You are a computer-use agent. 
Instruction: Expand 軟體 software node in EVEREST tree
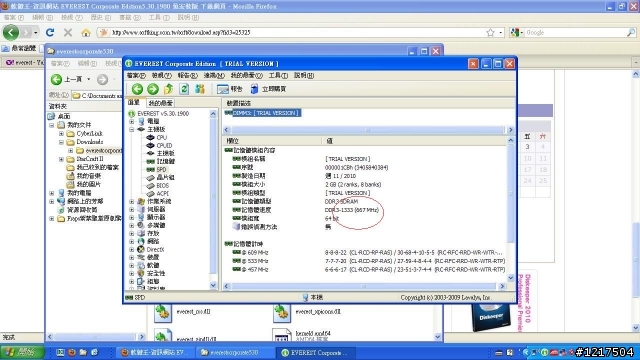pos(132,265)
